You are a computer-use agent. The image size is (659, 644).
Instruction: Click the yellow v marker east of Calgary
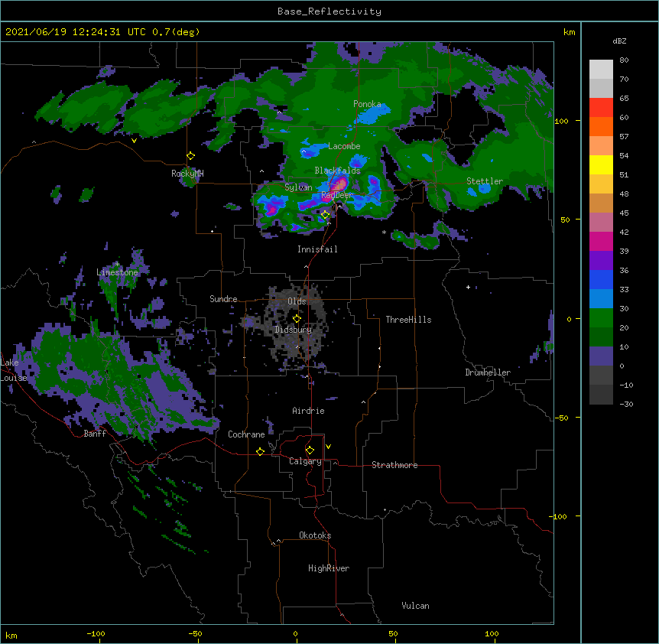click(x=328, y=447)
